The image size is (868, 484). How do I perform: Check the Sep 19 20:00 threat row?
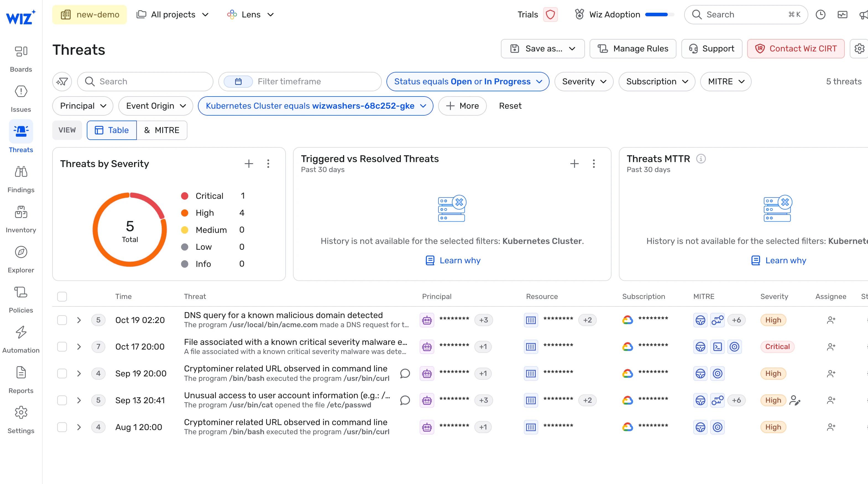62,373
